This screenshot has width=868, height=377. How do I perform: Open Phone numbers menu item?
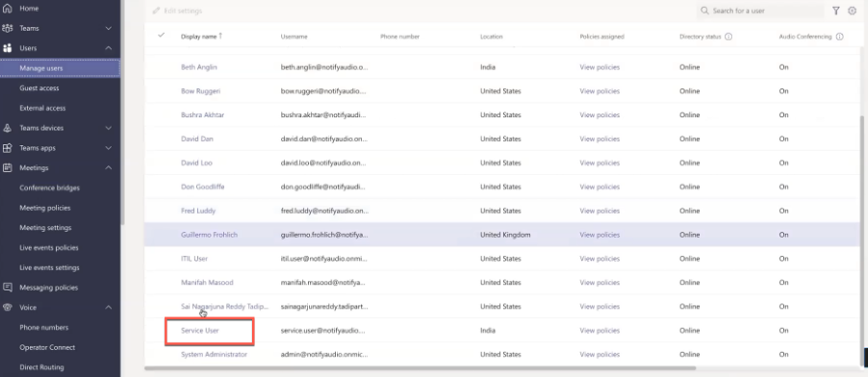(43, 327)
